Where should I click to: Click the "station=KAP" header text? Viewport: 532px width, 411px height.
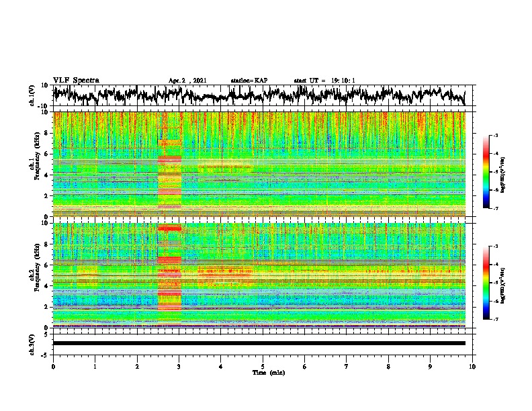click(x=249, y=81)
